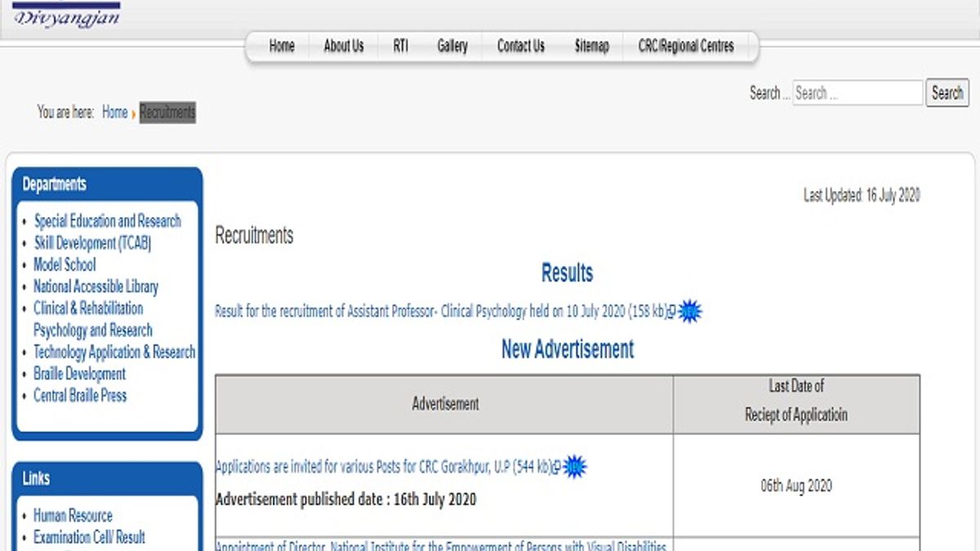980x551 pixels.
Task: Click Last Date of Reciept column header
Action: coord(796,404)
